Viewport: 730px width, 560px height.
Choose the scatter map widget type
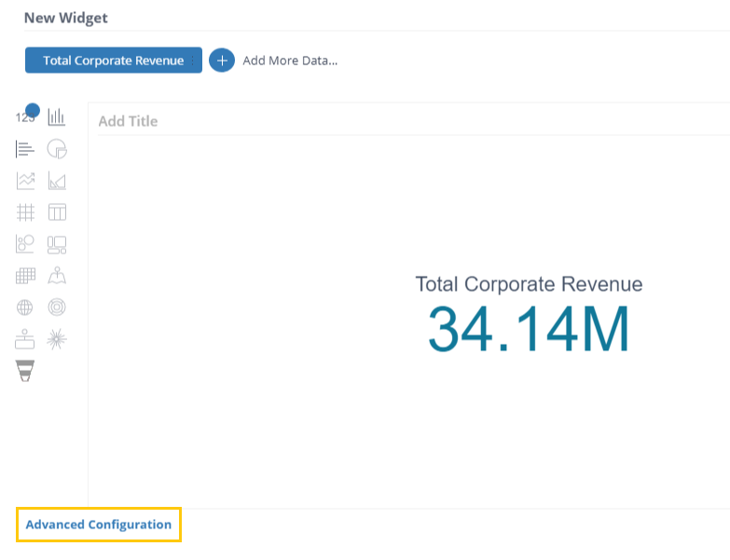pos(57,276)
